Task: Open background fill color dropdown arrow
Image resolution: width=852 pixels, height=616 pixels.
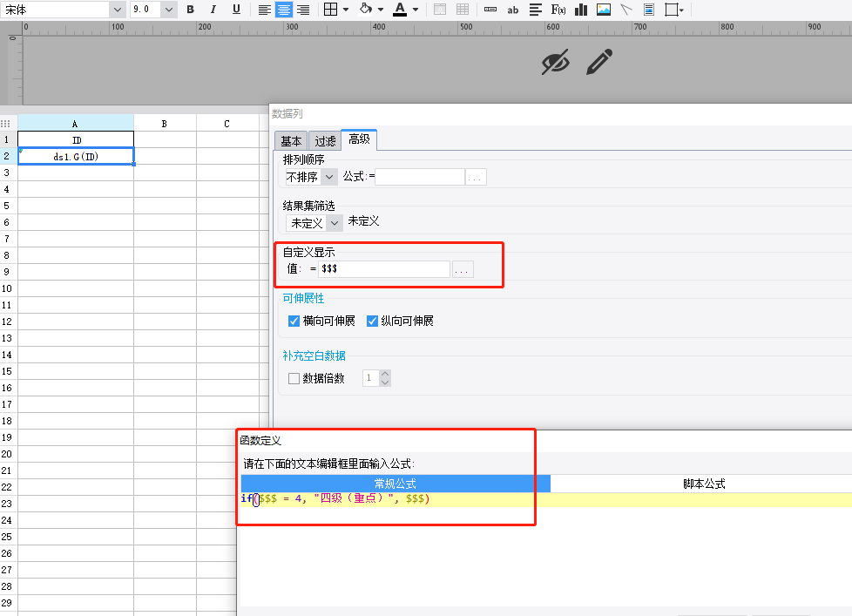Action: tap(381, 10)
